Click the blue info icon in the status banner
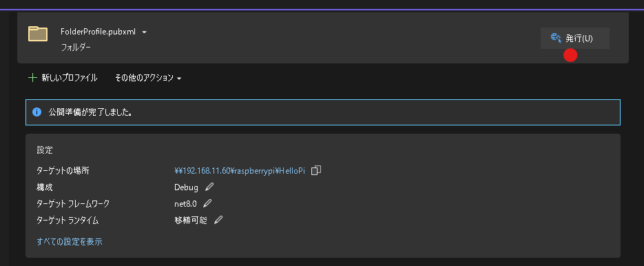The height and width of the screenshot is (266, 644). 37,112
